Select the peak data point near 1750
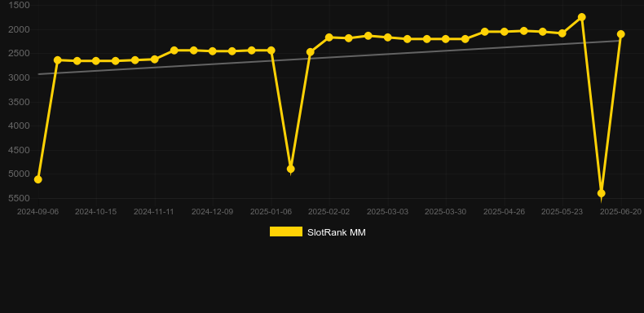Viewport: 644px width, 313px height. 581,17
